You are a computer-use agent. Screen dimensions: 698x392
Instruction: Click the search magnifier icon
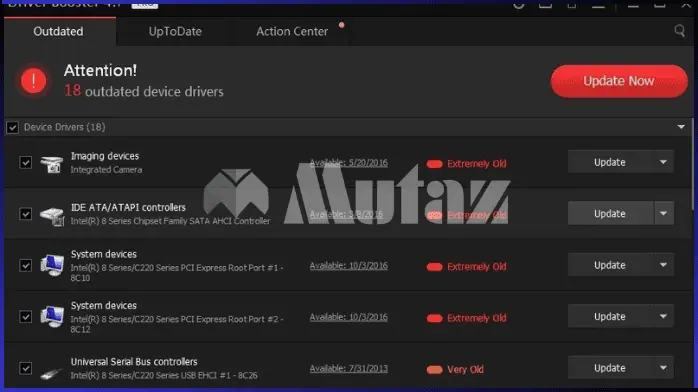point(679,31)
